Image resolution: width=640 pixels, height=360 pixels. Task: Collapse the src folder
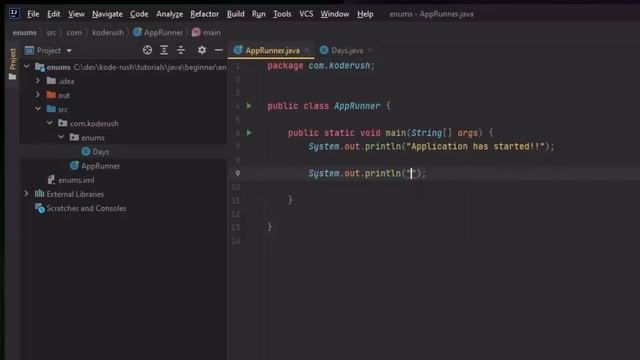coord(38,109)
